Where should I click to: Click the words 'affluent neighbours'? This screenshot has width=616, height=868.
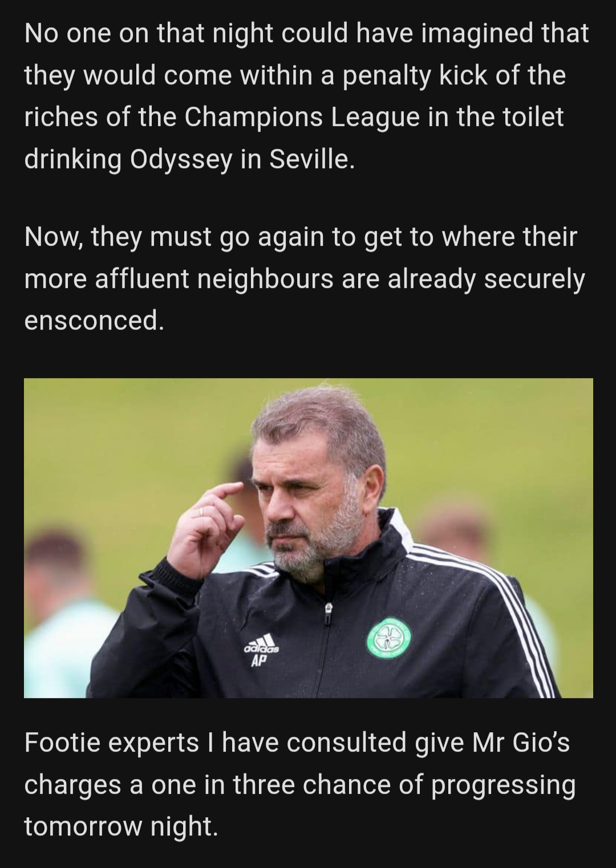tap(214, 279)
